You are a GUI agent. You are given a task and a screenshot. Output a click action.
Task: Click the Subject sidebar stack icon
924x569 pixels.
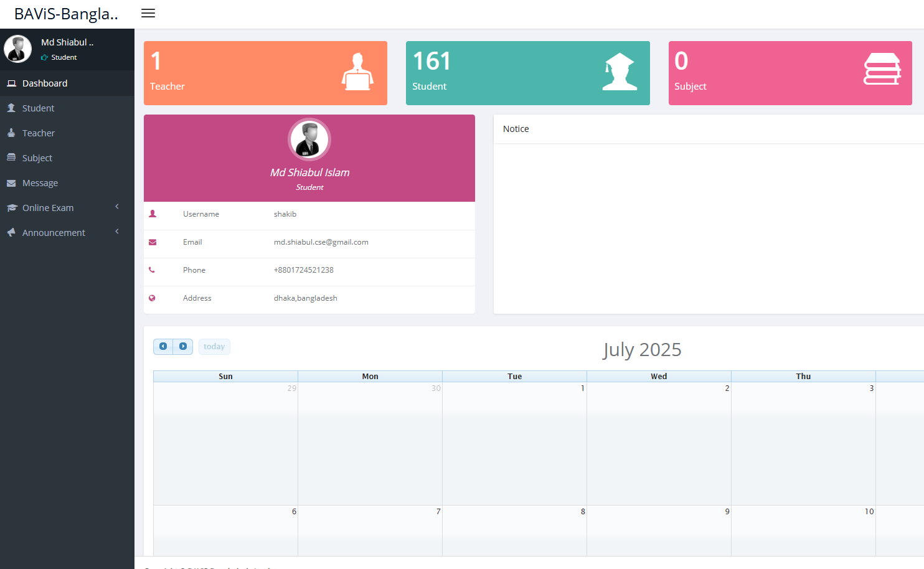point(11,158)
